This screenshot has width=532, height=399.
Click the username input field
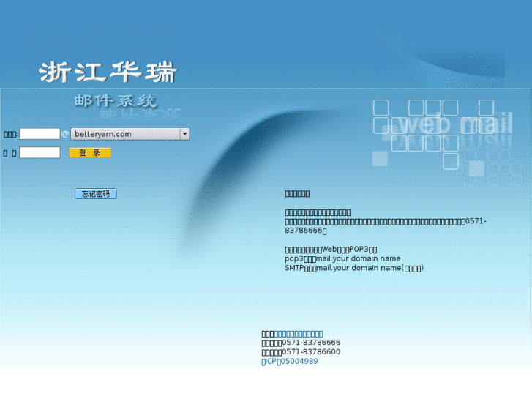(x=40, y=134)
